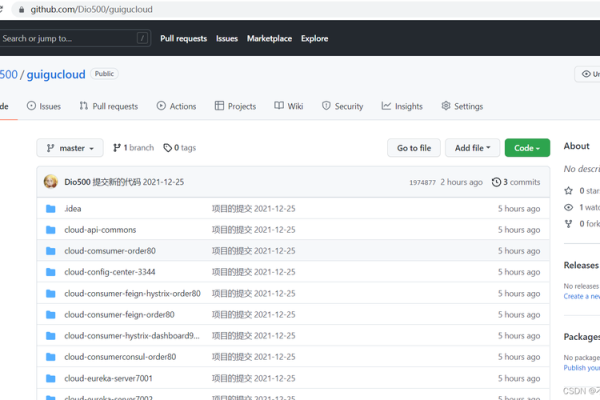Click the slash shortcut icon in search box

coord(142,38)
